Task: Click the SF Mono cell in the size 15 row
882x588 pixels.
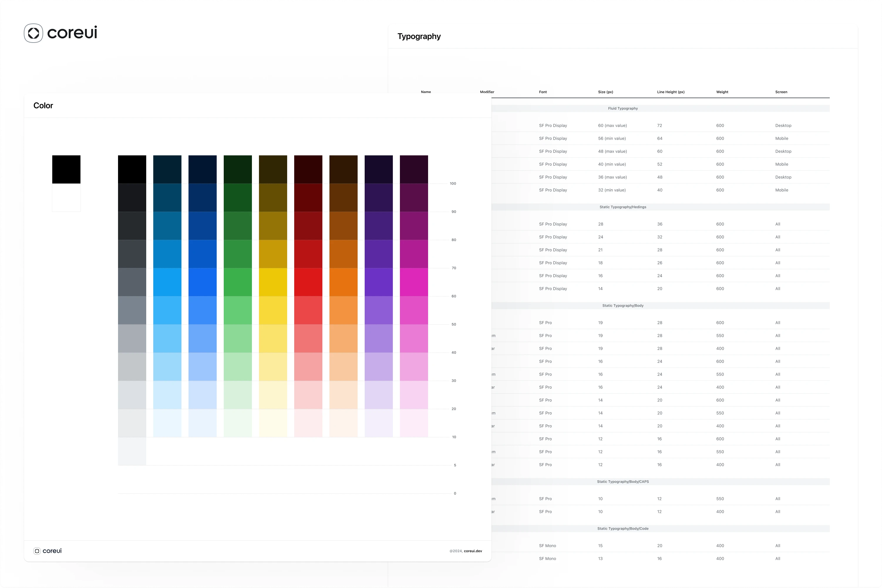Action: point(547,546)
